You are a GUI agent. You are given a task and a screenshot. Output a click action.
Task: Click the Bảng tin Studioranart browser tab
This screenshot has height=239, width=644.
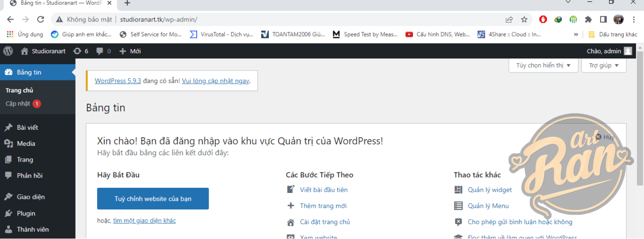point(60,3)
